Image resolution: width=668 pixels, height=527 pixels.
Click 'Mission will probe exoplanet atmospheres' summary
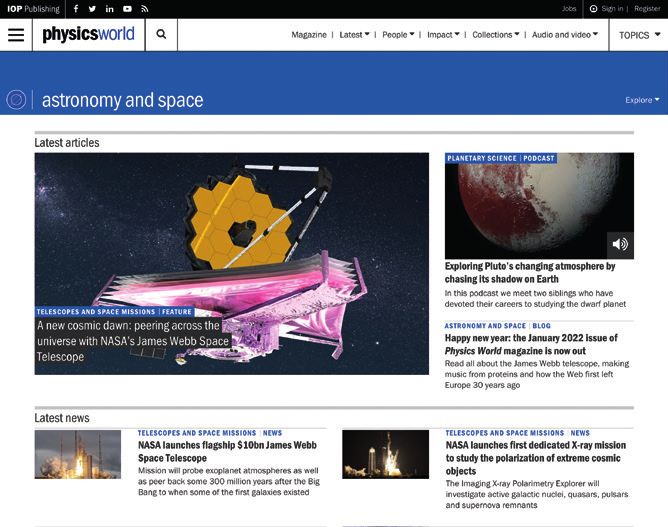pyautogui.click(x=229, y=481)
